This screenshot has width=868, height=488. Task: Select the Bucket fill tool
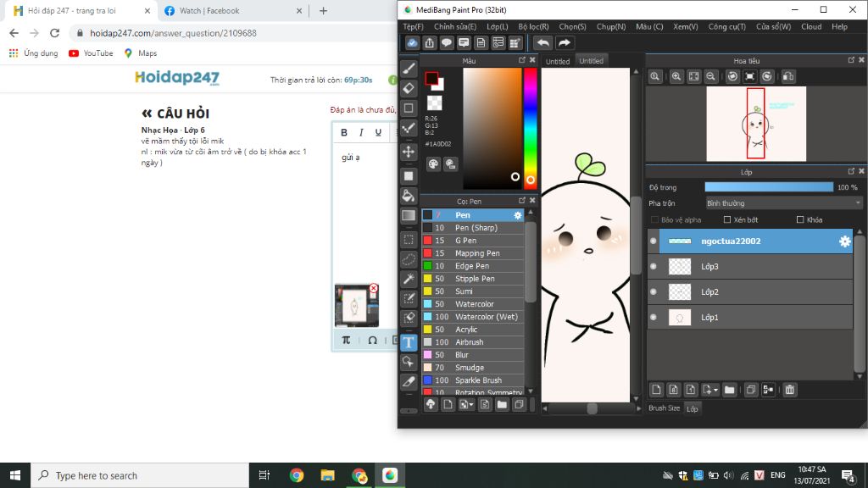(409, 196)
